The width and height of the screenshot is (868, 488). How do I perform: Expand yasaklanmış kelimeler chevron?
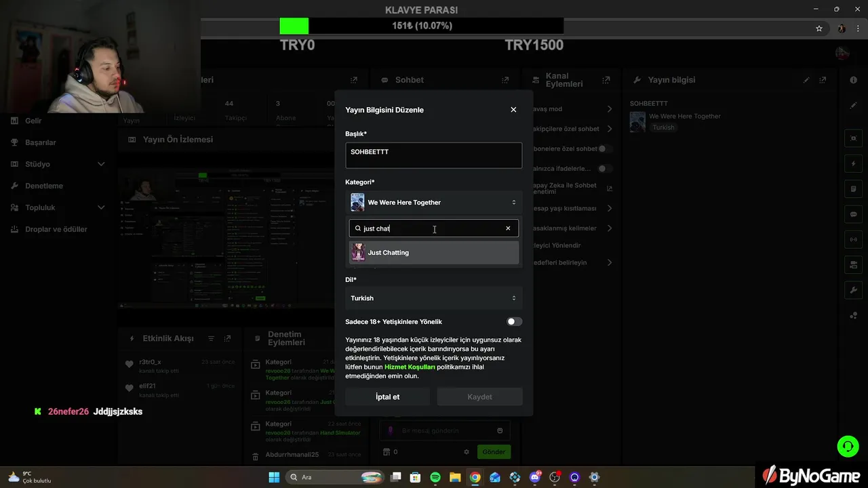point(609,228)
